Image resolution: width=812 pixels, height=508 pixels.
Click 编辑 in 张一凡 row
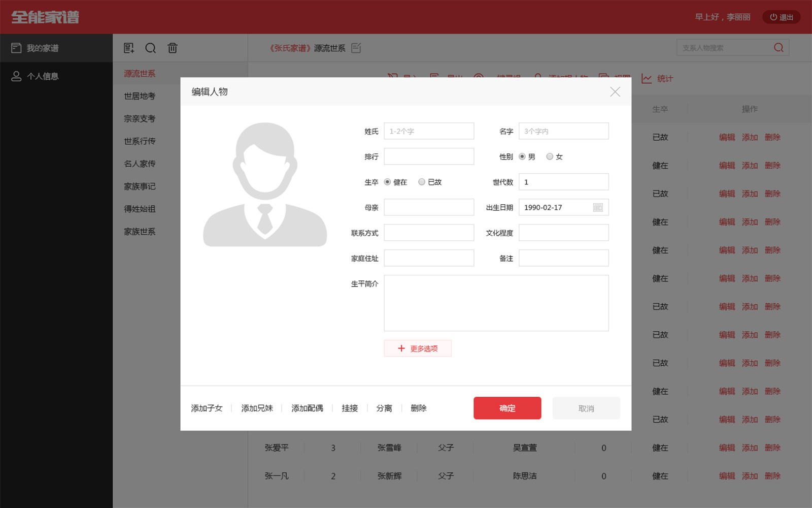point(727,476)
